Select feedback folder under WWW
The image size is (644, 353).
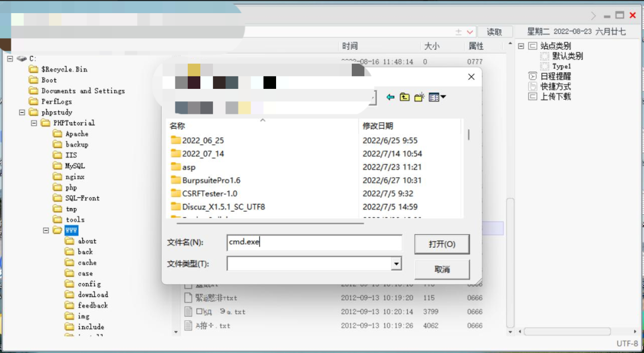pos(86,305)
